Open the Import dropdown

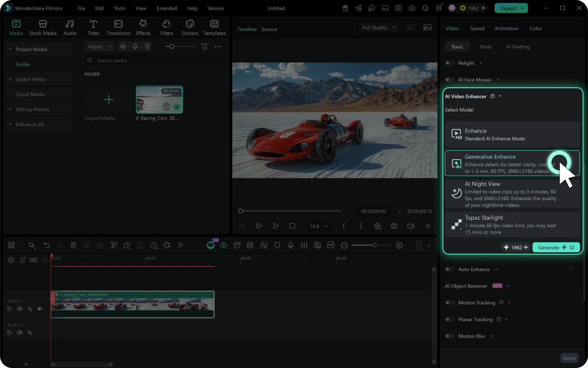click(99, 47)
